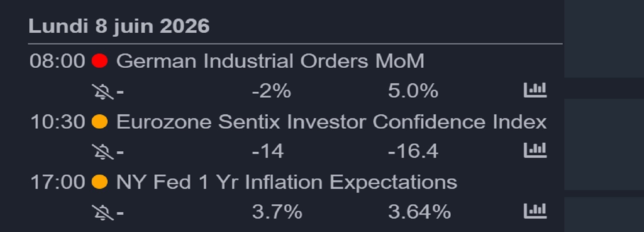This screenshot has width=644, height=232.
Task: Select the Lundi 8 juin 2026 date header
Action: tap(119, 26)
